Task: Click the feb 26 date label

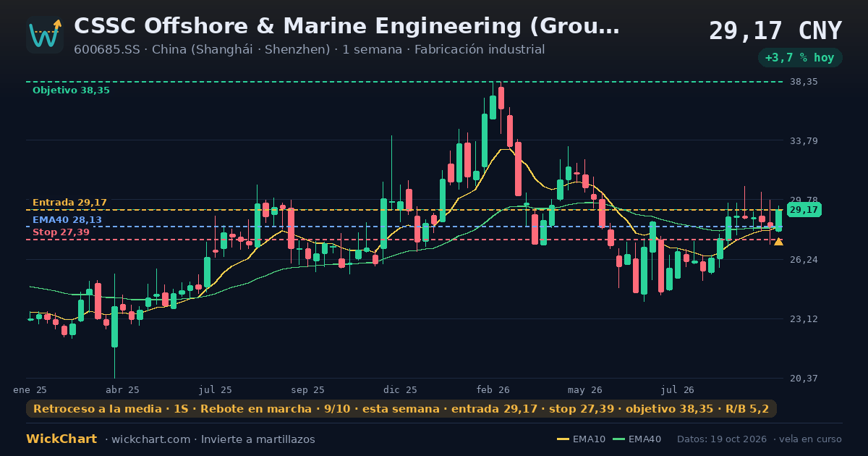Action: [x=493, y=389]
